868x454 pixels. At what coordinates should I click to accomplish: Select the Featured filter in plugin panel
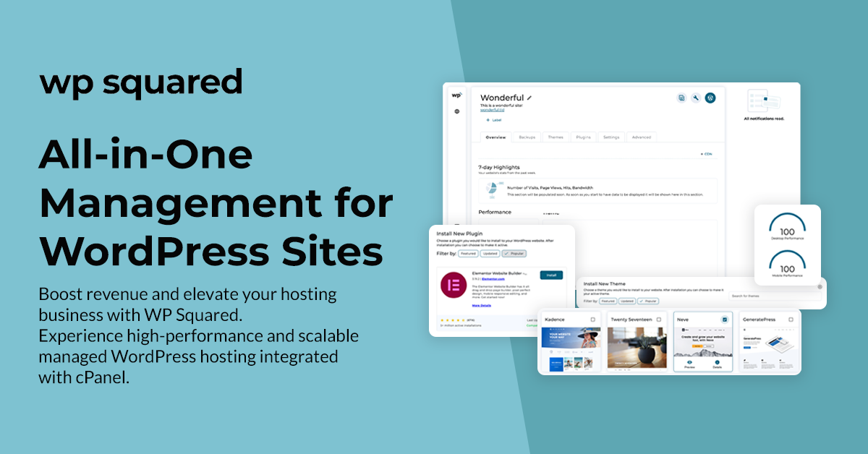click(x=468, y=254)
